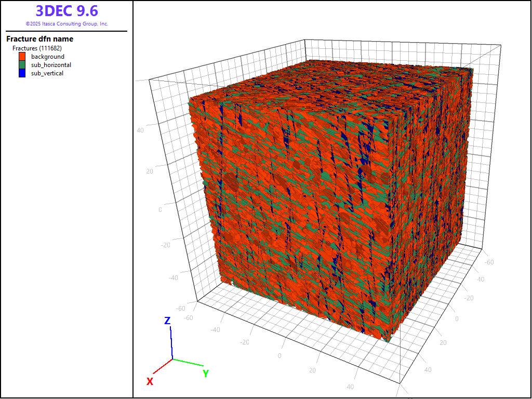
Task: Click the 'Fractures (111682)' legend entry
Action: pos(37,48)
